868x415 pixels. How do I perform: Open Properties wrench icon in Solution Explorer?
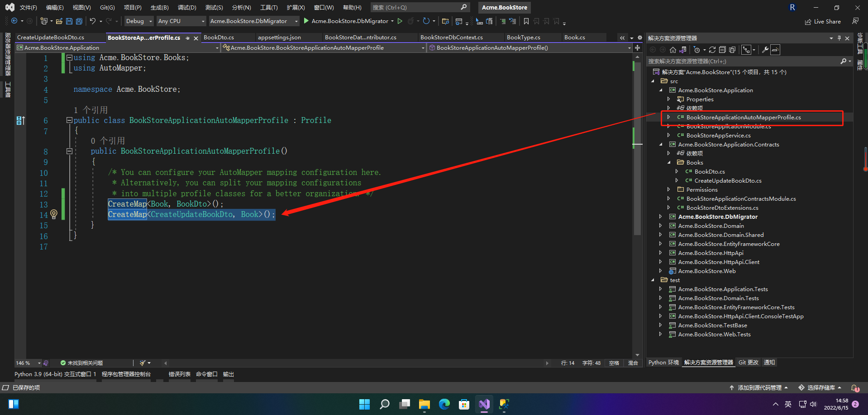[x=765, y=50]
